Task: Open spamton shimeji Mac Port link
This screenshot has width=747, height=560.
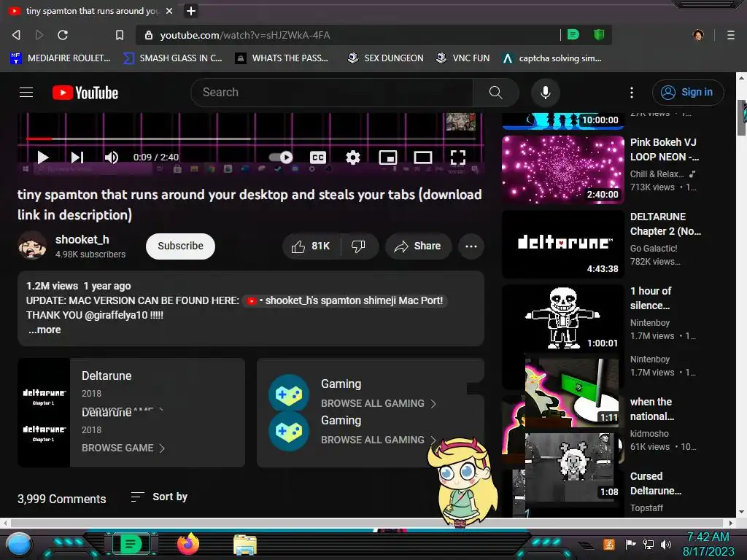Action: click(346, 300)
